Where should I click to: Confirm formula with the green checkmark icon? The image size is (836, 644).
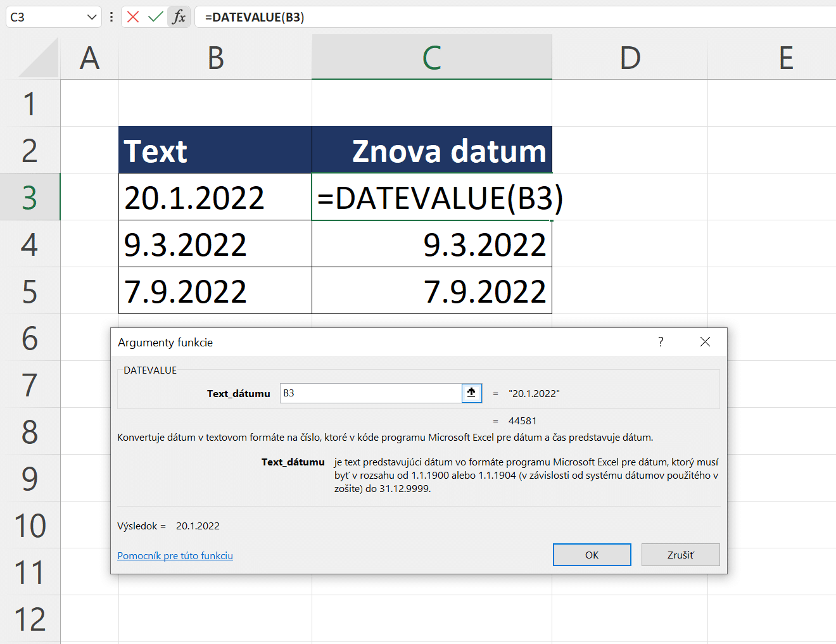tap(155, 17)
